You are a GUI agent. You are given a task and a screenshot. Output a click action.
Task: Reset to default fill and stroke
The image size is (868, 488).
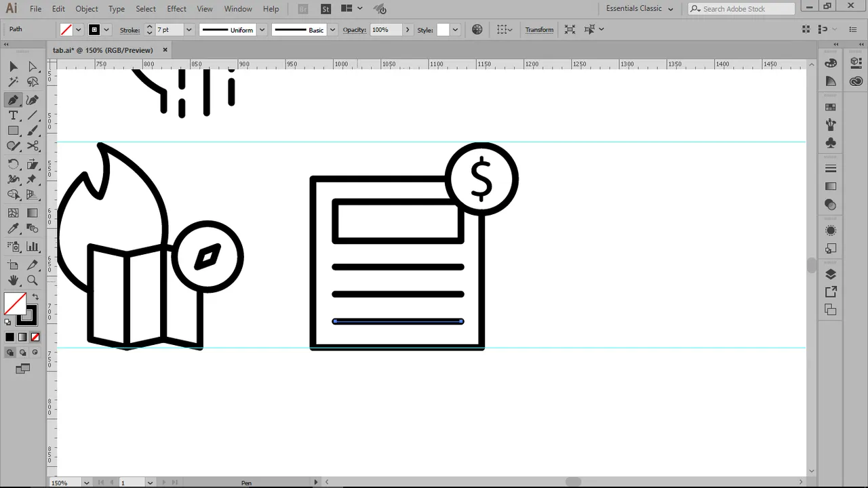pos(7,323)
